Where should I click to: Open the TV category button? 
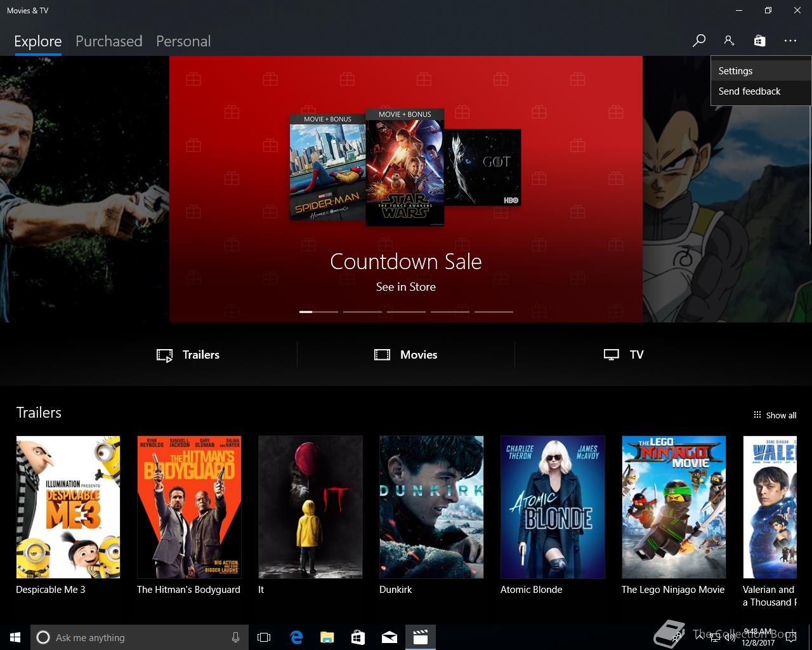coord(624,355)
